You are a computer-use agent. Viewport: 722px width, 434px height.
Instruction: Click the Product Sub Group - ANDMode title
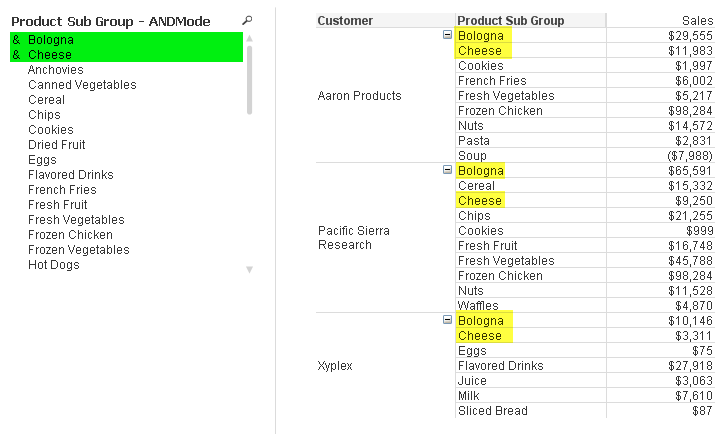tap(111, 21)
